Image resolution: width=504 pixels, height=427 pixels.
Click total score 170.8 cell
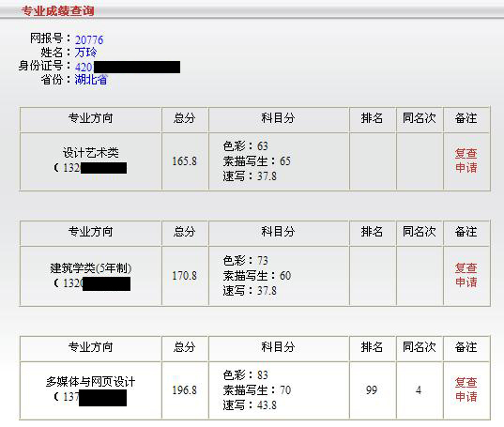[x=185, y=275]
